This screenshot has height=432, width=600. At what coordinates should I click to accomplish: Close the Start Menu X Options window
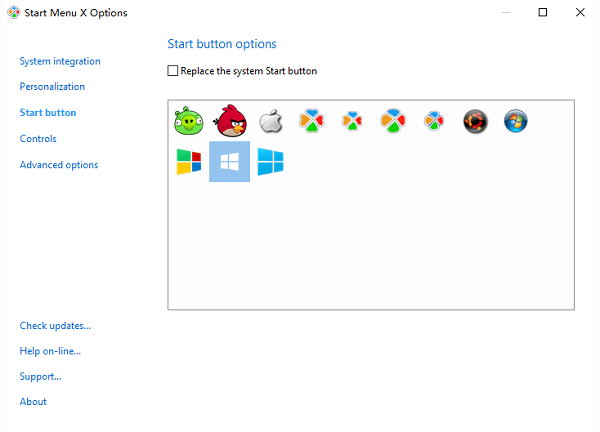(580, 13)
